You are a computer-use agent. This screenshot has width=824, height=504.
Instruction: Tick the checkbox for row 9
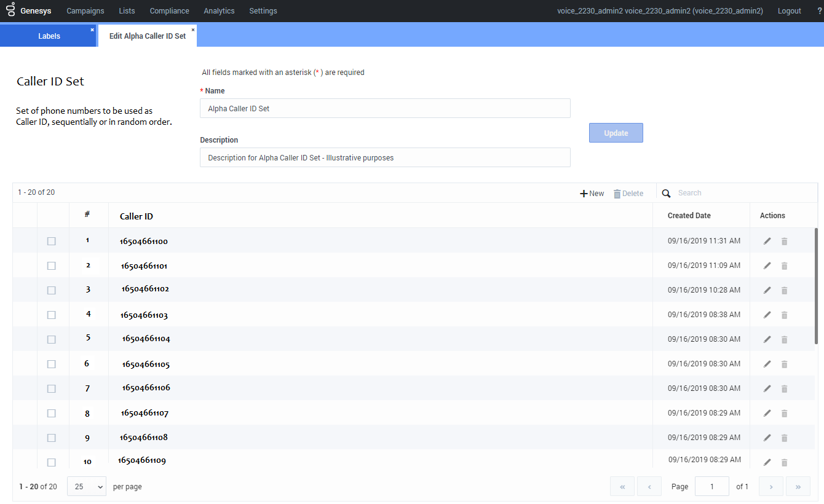[x=52, y=438]
